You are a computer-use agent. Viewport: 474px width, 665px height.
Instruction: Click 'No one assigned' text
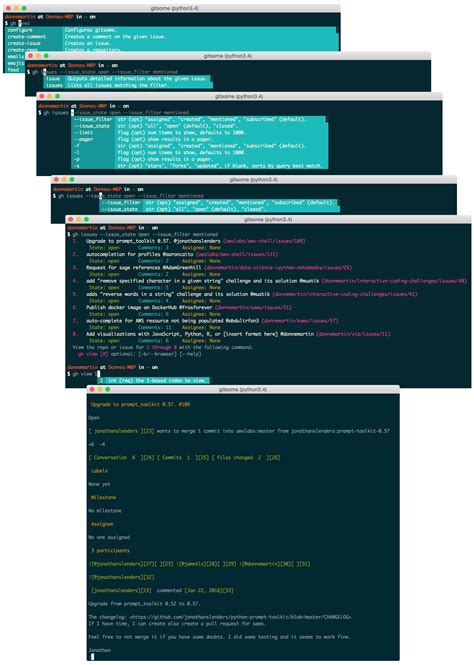109,537
